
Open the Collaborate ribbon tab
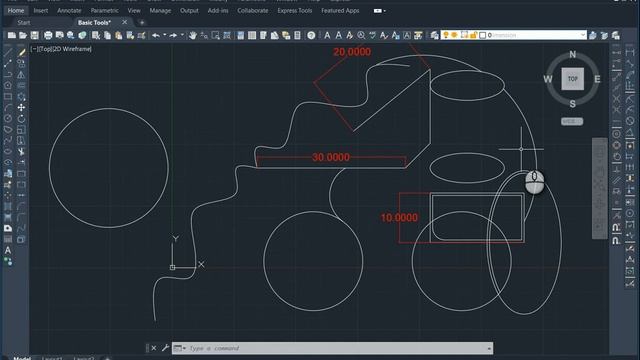253,11
